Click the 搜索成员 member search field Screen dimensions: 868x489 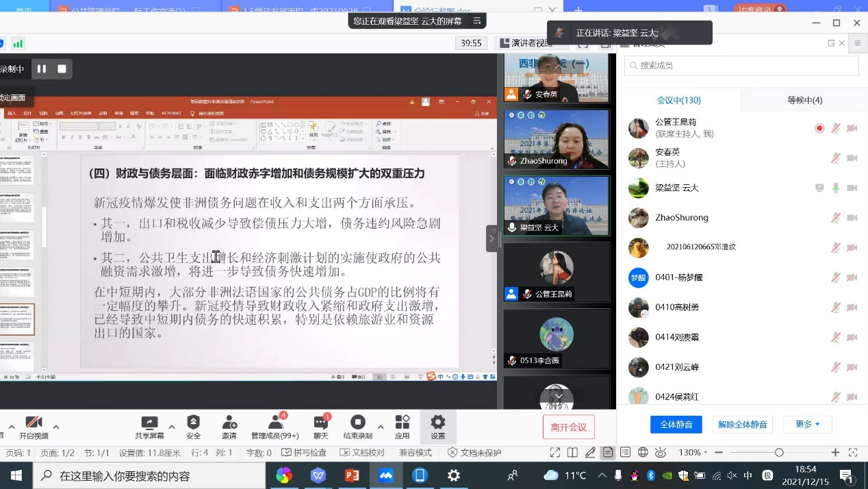pos(740,65)
